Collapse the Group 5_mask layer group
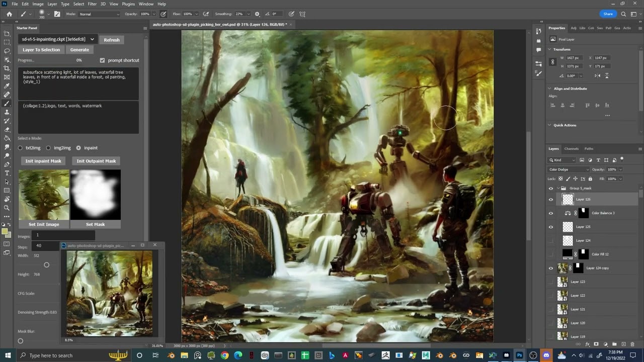This screenshot has height=362, width=644. [557, 188]
